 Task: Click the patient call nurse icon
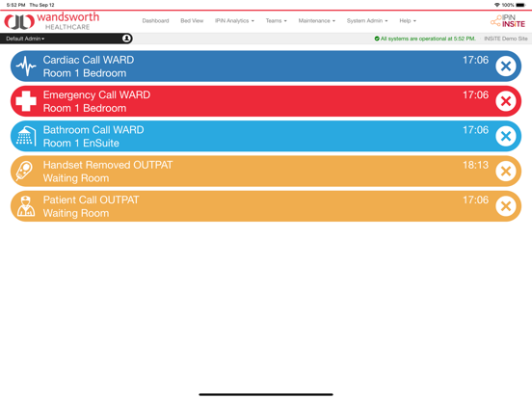coord(26,206)
